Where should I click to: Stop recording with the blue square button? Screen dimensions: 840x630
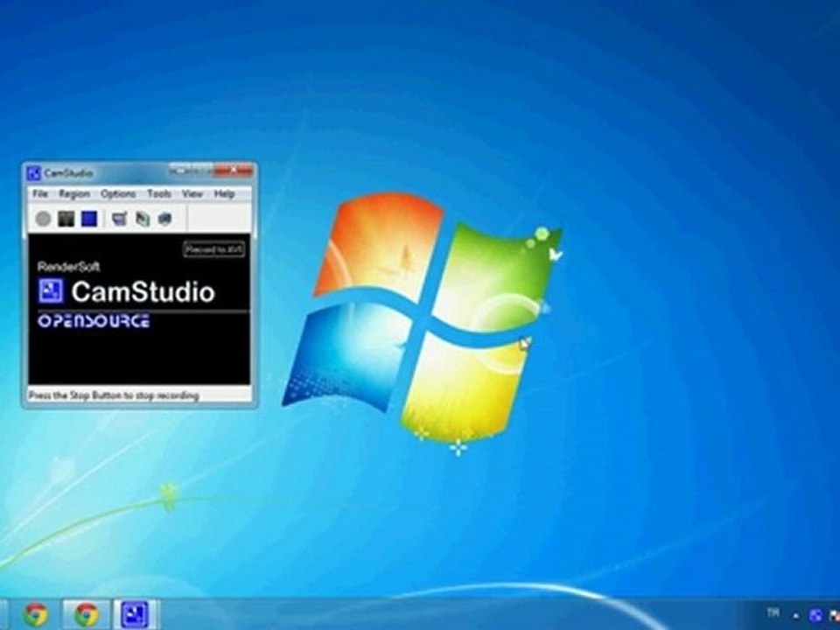pyautogui.click(x=89, y=219)
